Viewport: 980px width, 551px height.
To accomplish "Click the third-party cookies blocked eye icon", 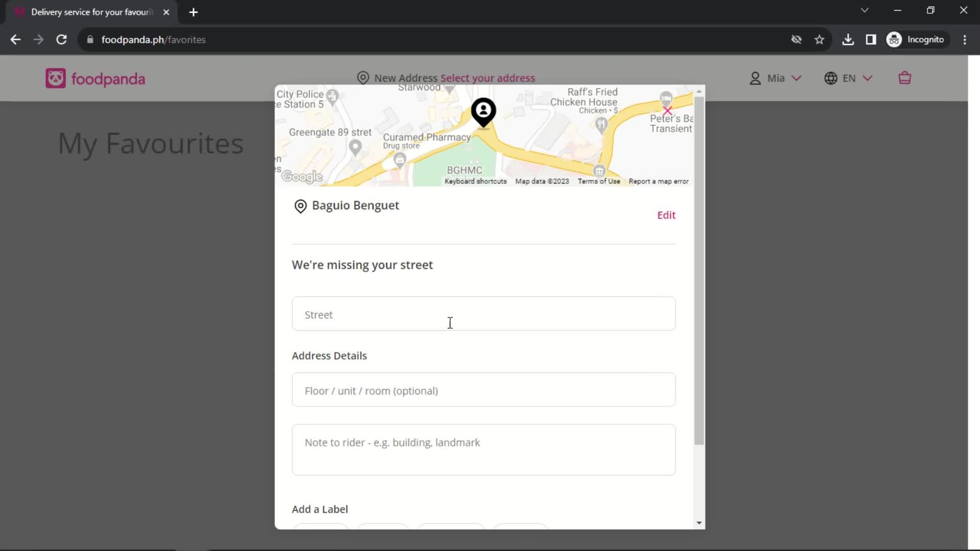I will (796, 39).
